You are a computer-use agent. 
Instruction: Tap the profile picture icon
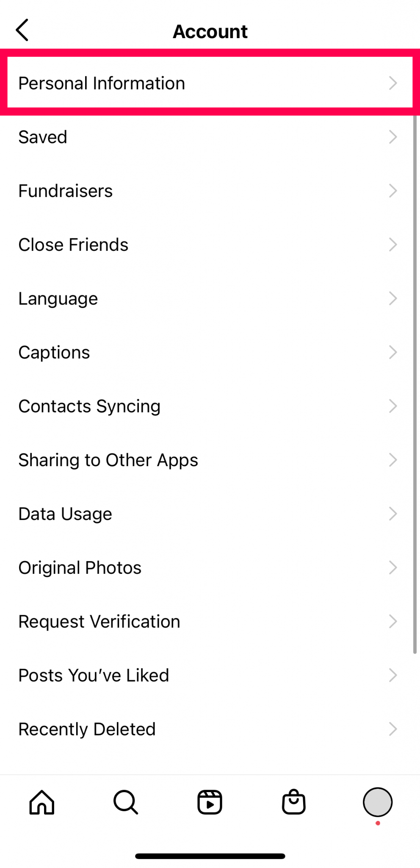pyautogui.click(x=377, y=801)
